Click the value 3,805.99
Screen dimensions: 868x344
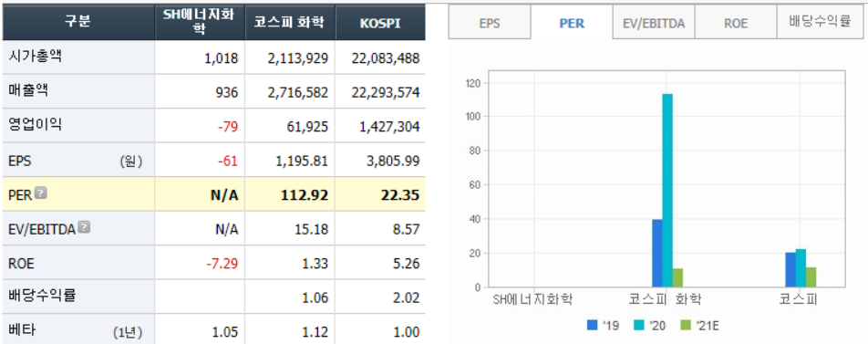(394, 162)
